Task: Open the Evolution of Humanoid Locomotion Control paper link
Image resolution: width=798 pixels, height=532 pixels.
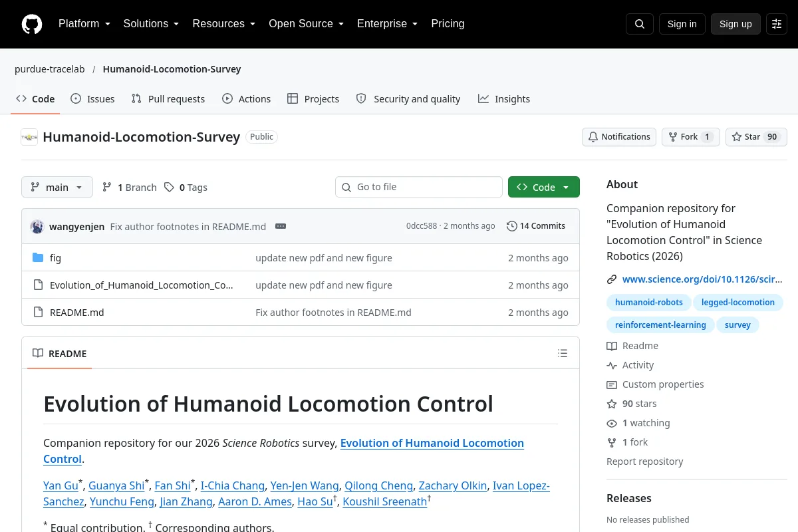Action: pyautogui.click(x=432, y=443)
